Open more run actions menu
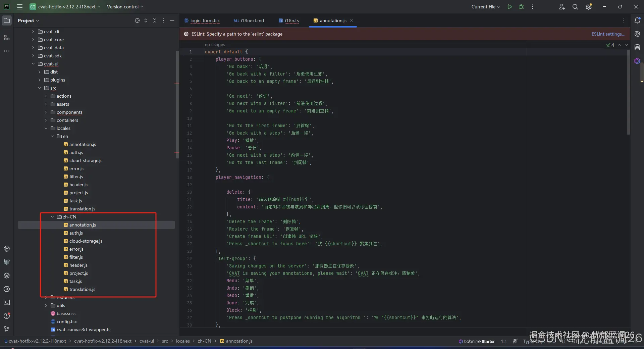Screen dimensions: 644x349 tap(533, 7)
